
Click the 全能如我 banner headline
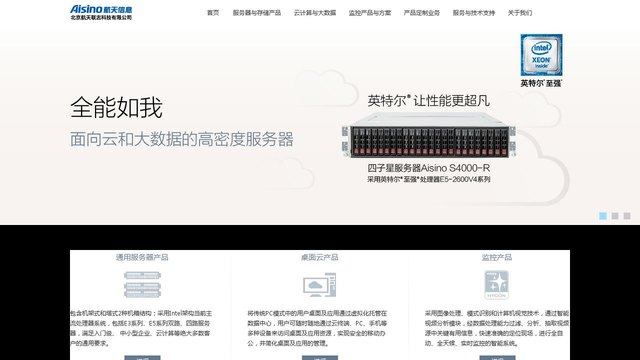point(116,108)
